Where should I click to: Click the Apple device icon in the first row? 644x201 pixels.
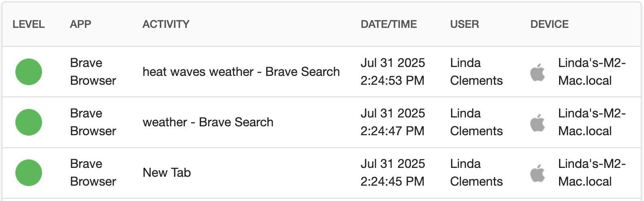(538, 72)
